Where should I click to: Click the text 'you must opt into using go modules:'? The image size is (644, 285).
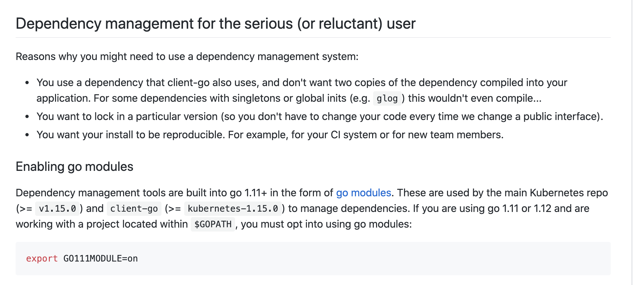326,224
